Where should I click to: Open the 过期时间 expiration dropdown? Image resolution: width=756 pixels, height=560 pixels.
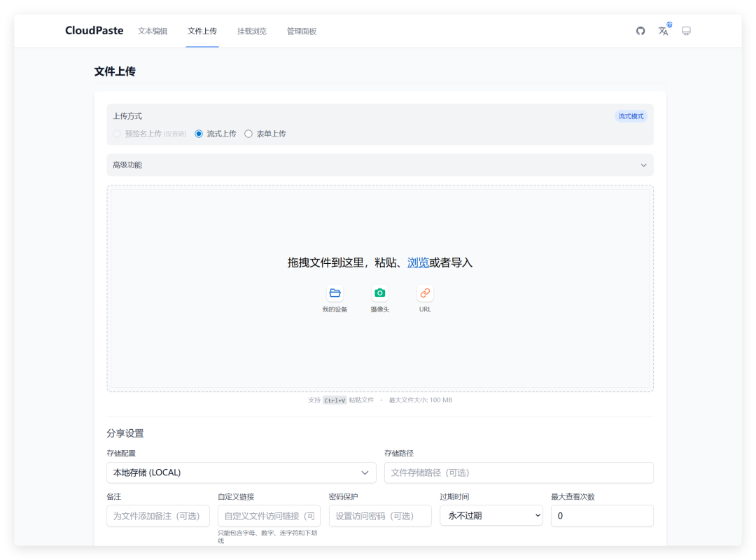pos(491,515)
